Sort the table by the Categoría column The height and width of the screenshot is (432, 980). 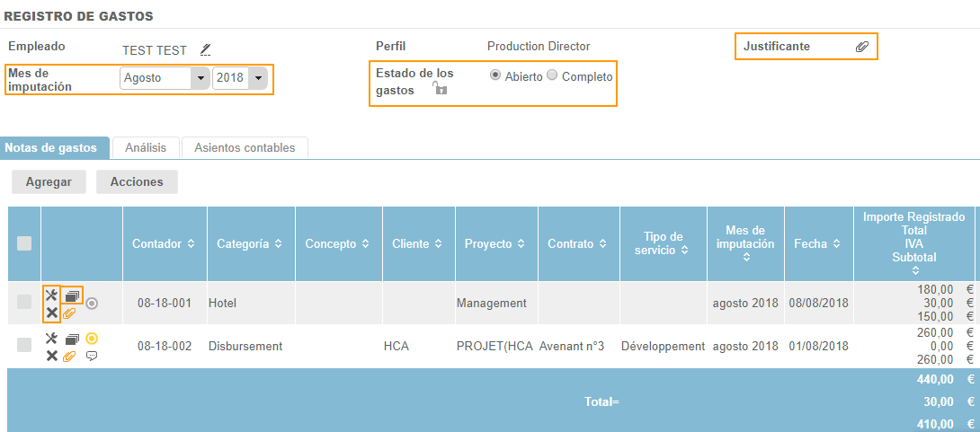[278, 244]
